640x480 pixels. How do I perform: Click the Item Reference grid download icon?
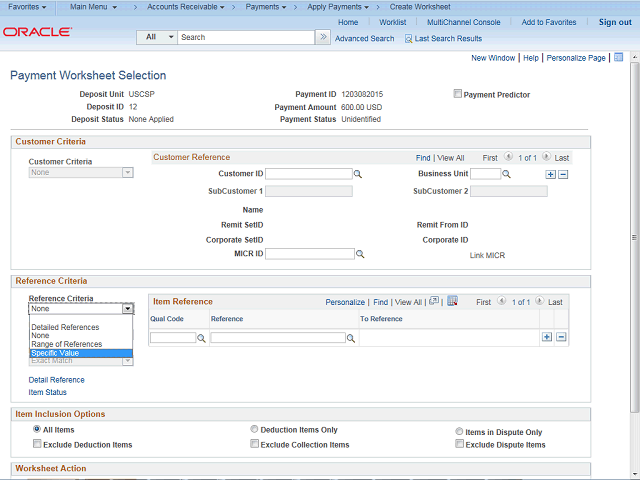point(452,301)
